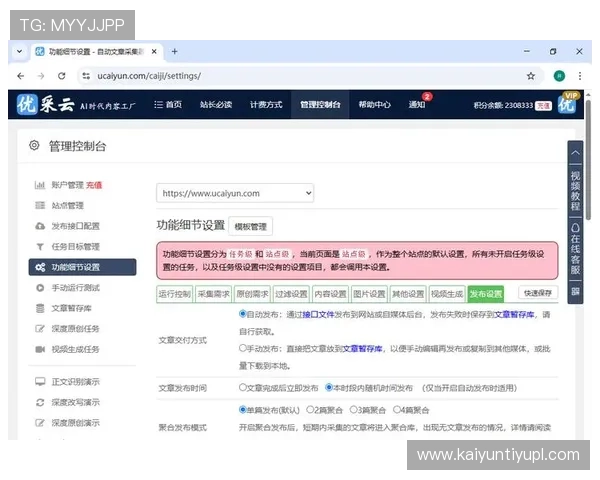600x480 pixels.
Task: Go to 首页 in top navigation
Action: 168,104
